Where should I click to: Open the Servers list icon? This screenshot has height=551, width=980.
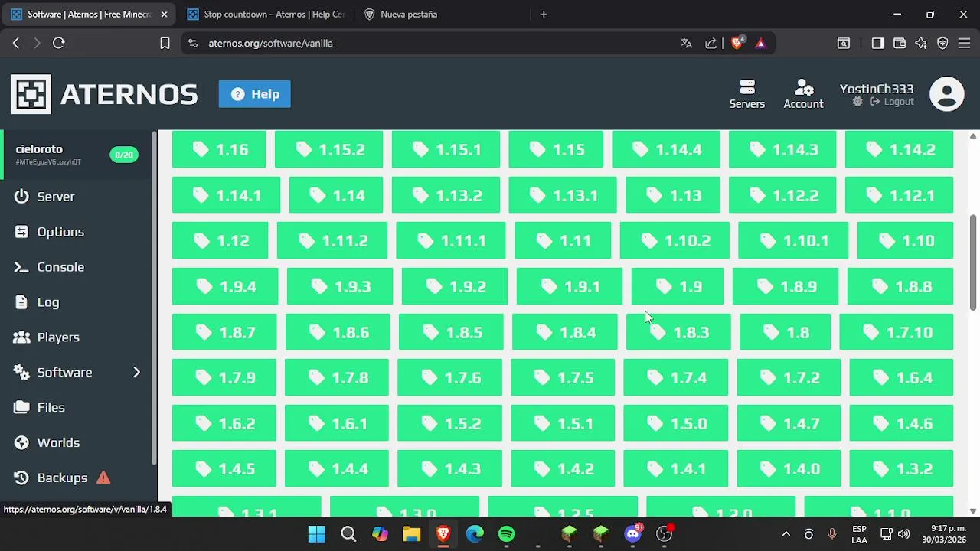pyautogui.click(x=747, y=87)
